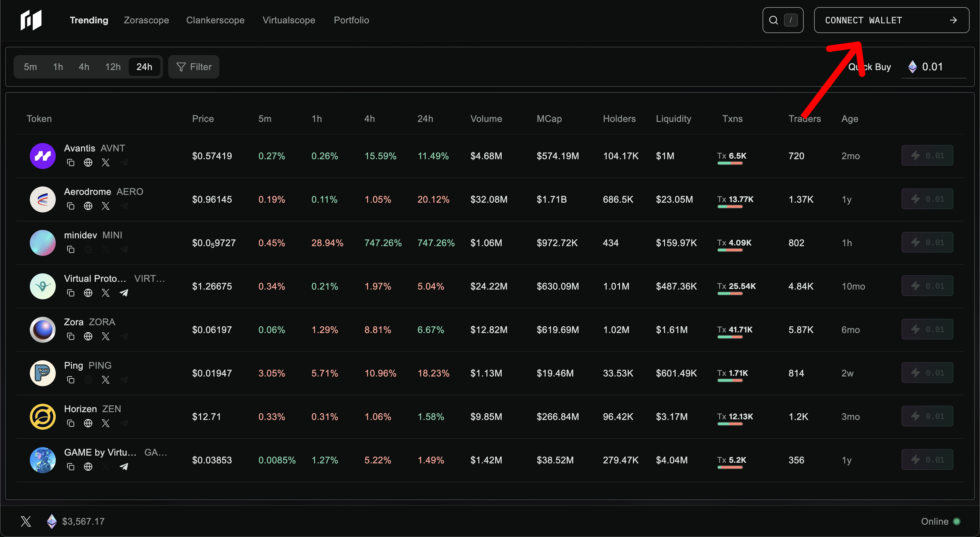This screenshot has width=980, height=537.
Task: Sort tokens by MCap header
Action: pos(549,119)
